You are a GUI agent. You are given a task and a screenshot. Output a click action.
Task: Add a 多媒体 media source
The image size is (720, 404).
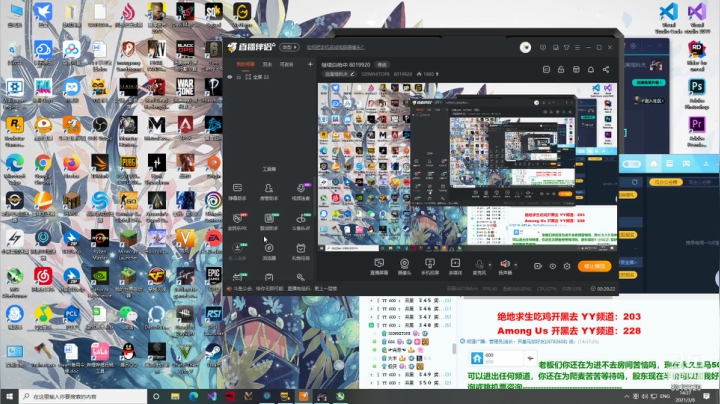[x=455, y=266]
